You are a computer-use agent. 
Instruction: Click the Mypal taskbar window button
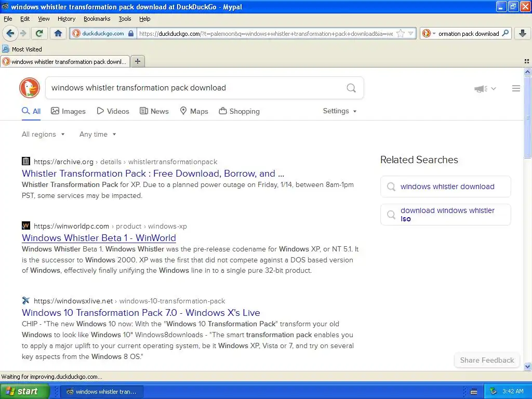pos(102,392)
